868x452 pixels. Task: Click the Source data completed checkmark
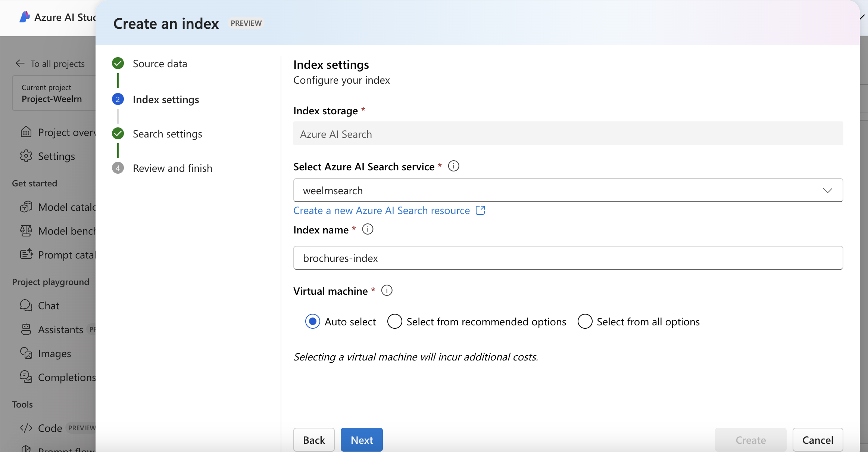(x=118, y=64)
